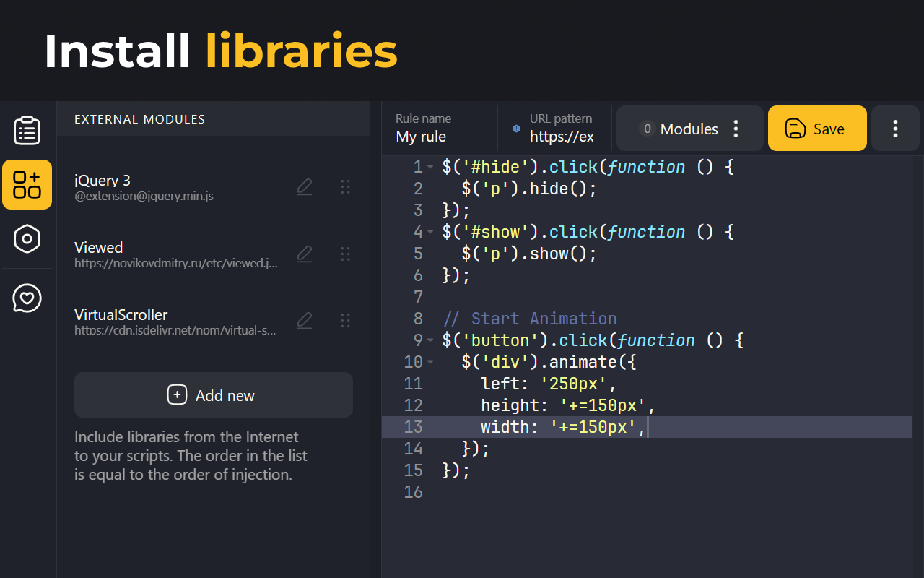This screenshot has height=578, width=924.
Task: Open the top-right overflow menu
Action: click(895, 129)
